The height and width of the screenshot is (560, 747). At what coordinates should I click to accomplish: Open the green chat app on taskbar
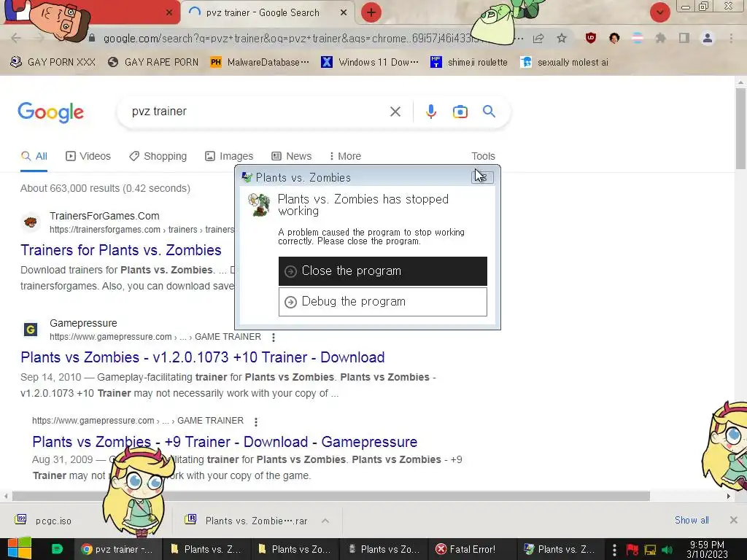[57, 549]
